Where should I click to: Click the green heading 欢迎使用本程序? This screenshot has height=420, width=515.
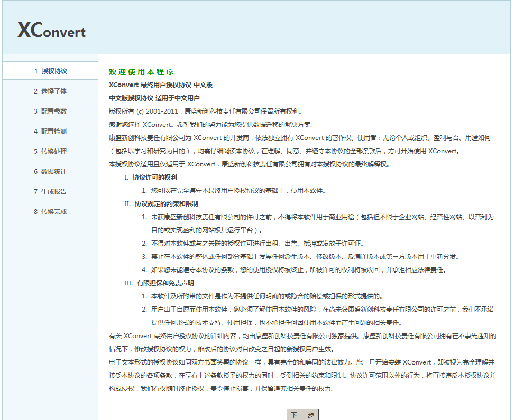(141, 72)
